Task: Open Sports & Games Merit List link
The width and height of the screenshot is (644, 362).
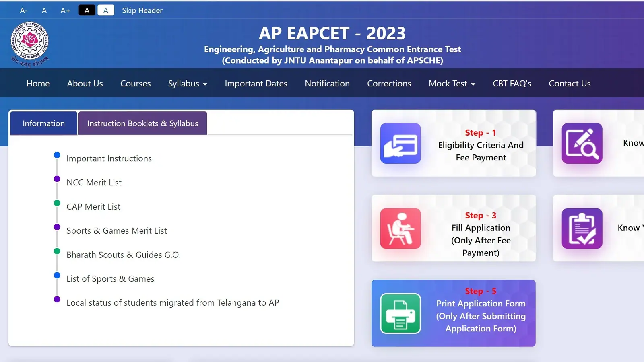Action: [x=117, y=231]
